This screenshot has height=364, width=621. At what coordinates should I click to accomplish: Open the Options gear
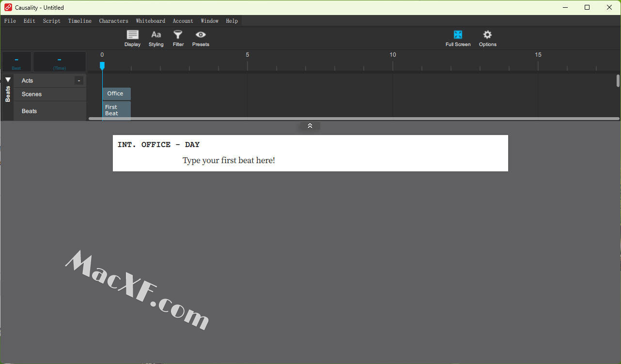tap(487, 38)
